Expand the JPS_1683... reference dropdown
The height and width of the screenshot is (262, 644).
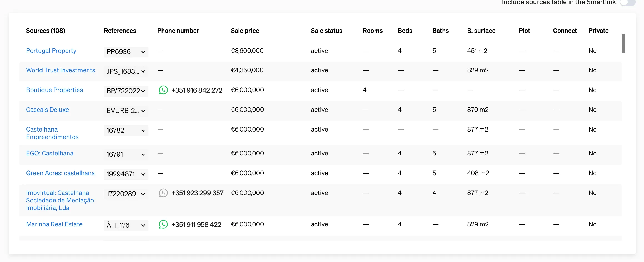(x=126, y=71)
